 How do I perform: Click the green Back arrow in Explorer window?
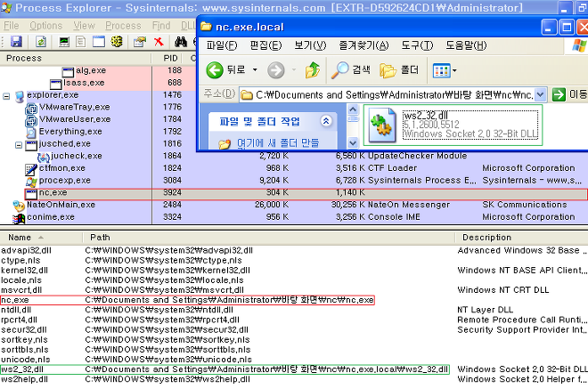pyautogui.click(x=215, y=70)
